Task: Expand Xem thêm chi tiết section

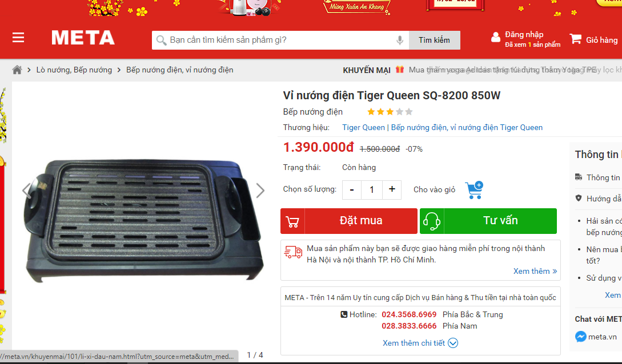Action: coord(420,343)
